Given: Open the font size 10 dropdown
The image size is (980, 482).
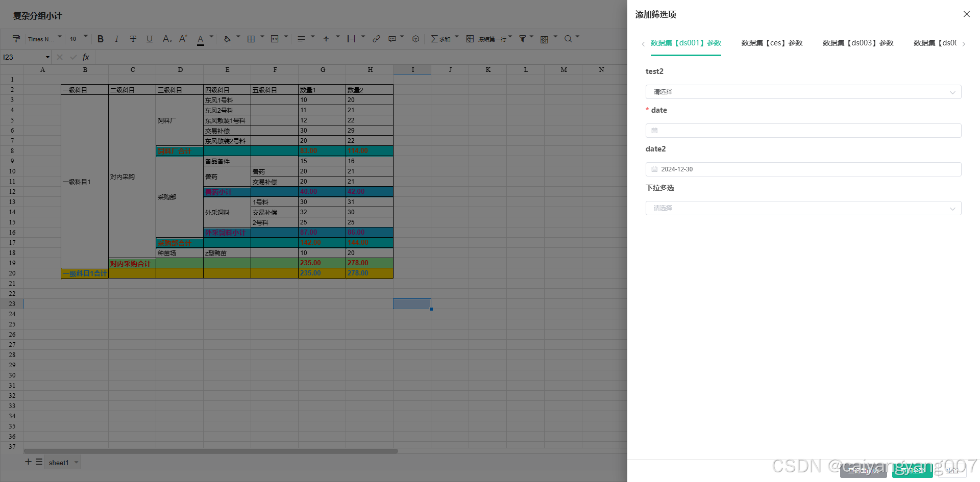Looking at the screenshot, I should [79, 39].
